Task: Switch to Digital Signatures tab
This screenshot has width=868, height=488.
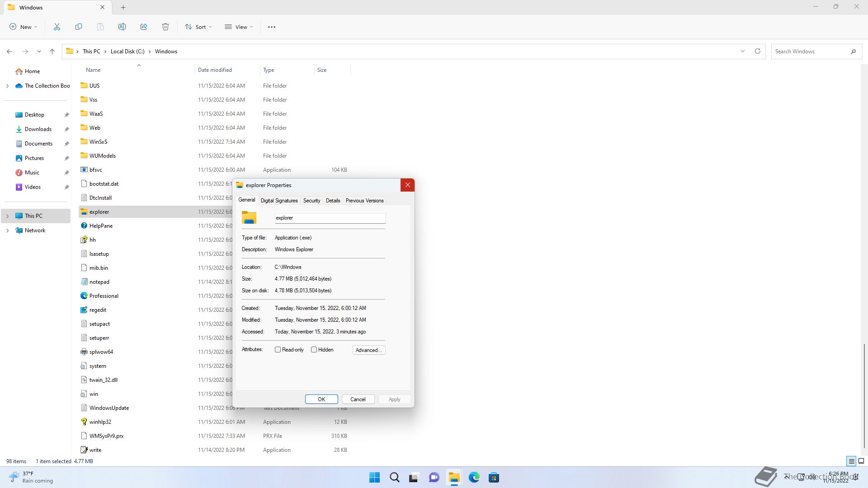Action: coord(279,201)
